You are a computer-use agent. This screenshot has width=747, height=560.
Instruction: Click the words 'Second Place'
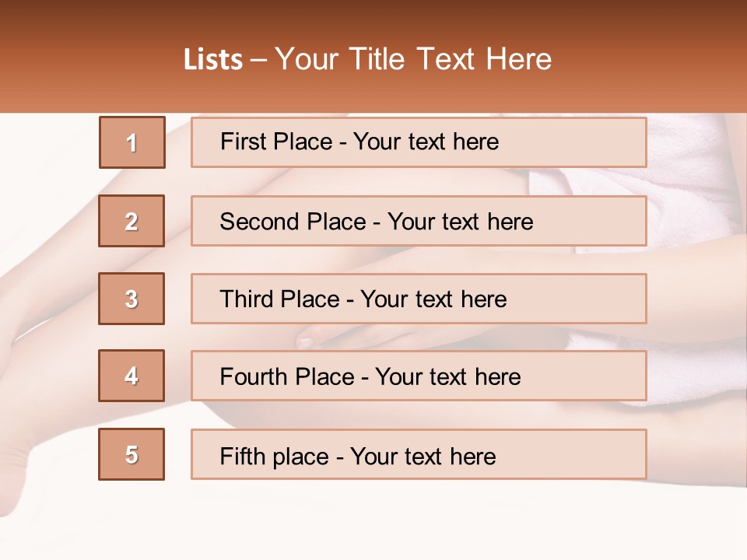coord(293,222)
